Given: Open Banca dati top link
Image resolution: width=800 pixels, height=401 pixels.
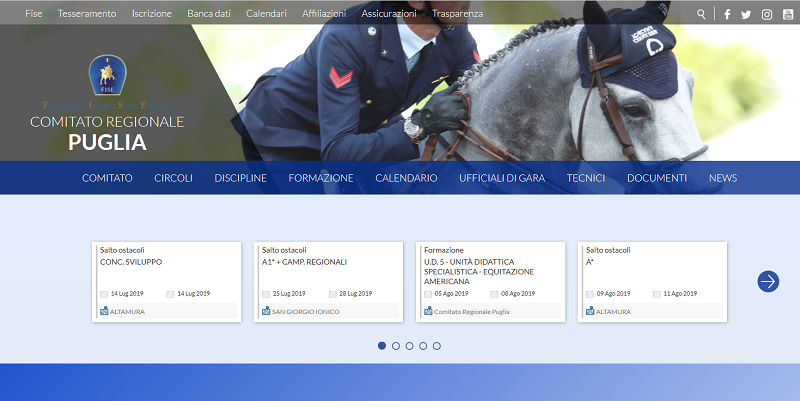Looking at the screenshot, I should (209, 14).
